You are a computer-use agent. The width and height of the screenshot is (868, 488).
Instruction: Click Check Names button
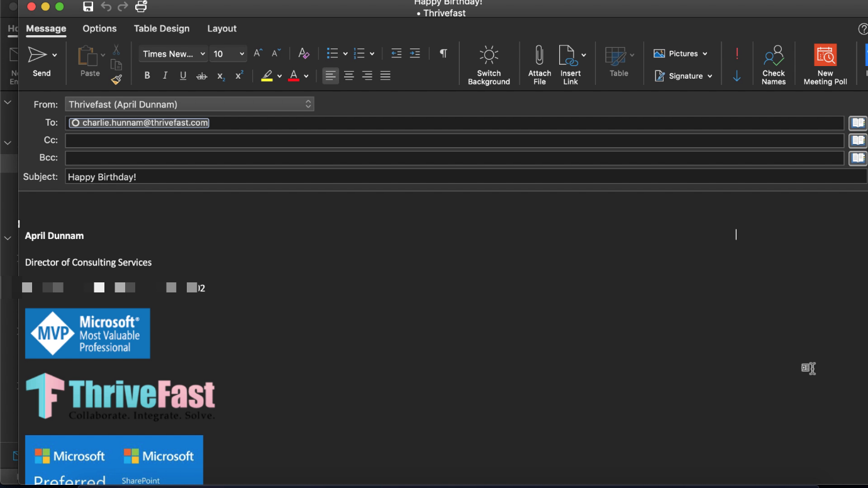pyautogui.click(x=774, y=65)
